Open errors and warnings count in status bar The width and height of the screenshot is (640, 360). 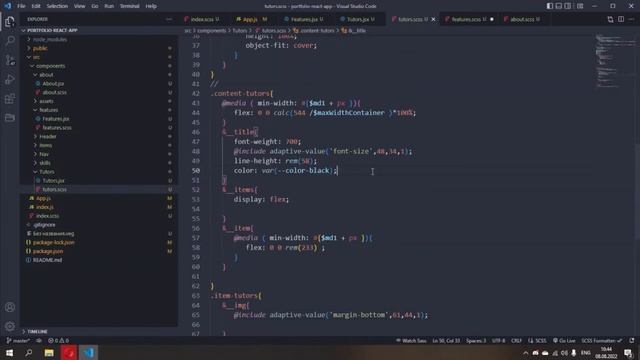[58, 340]
